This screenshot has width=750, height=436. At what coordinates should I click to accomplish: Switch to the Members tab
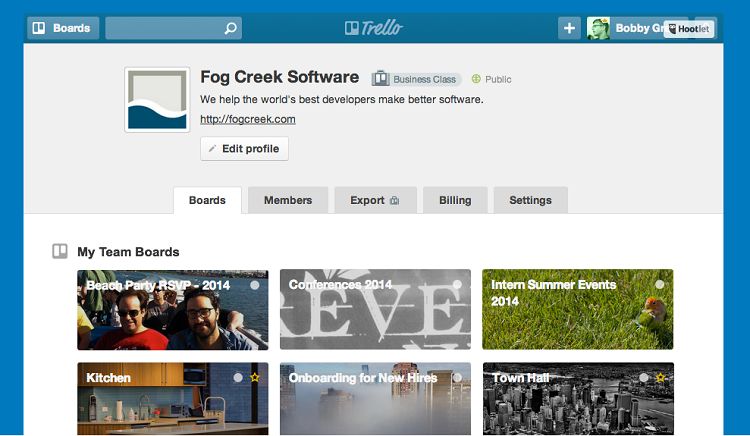[288, 200]
